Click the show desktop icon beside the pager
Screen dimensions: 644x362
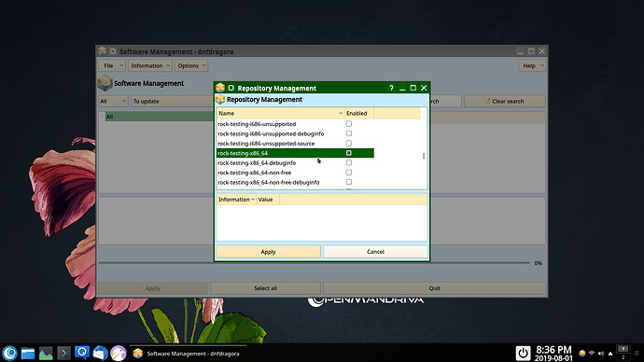coord(637,354)
